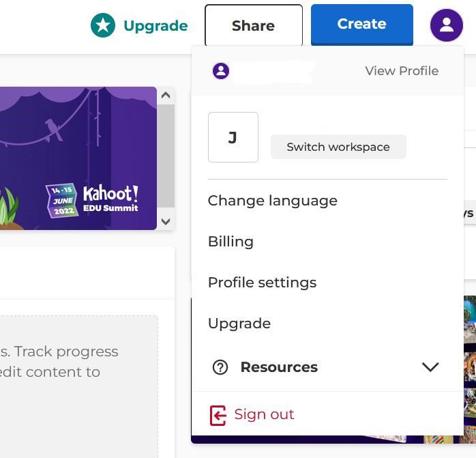Click the Sign out arrow icon
This screenshot has height=458, width=476.
218,415
